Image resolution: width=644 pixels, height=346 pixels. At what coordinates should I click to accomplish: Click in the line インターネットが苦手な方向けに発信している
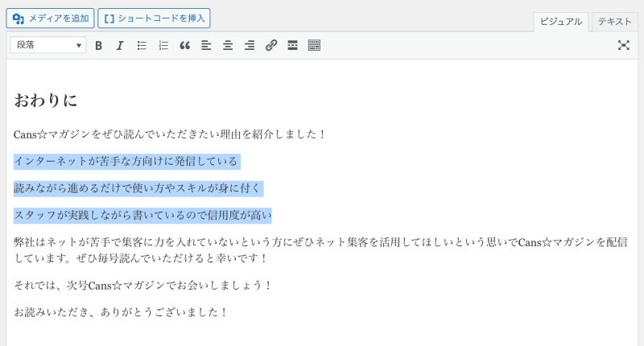coord(126,162)
